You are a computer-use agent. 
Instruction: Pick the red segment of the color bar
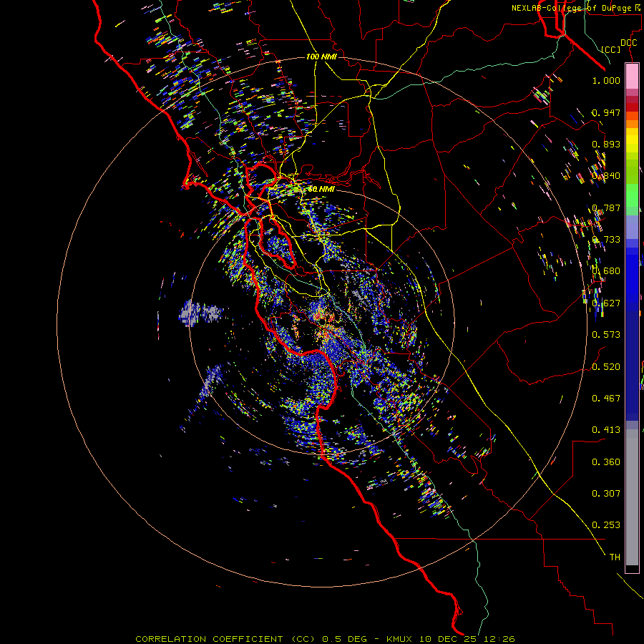click(632, 107)
